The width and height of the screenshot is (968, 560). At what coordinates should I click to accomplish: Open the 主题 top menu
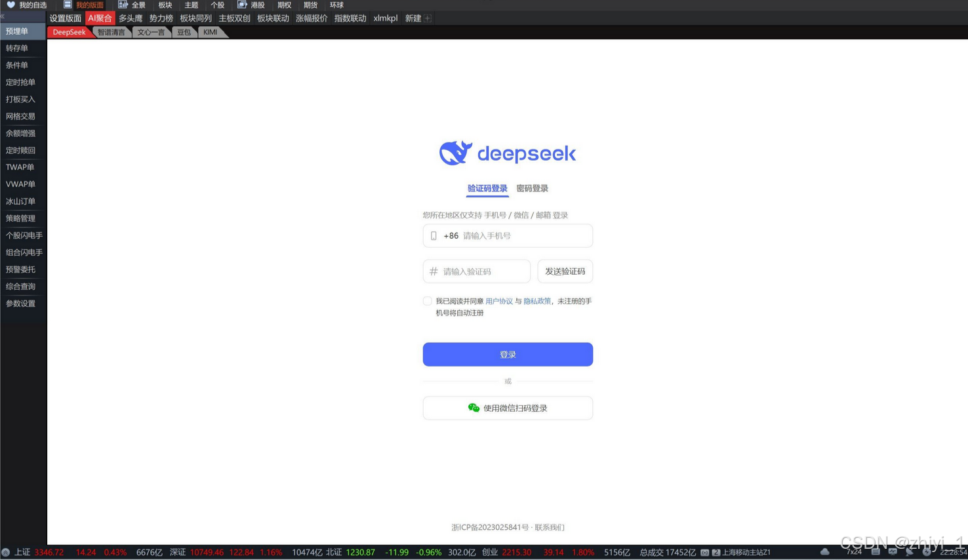pyautogui.click(x=192, y=5)
